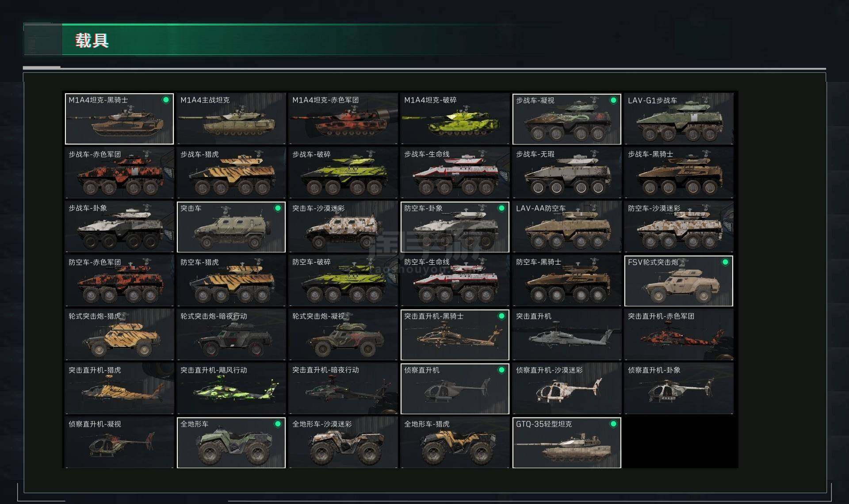The width and height of the screenshot is (849, 504).
Task: Click green equipped dot on 步战车-凝视
Action: (613, 100)
